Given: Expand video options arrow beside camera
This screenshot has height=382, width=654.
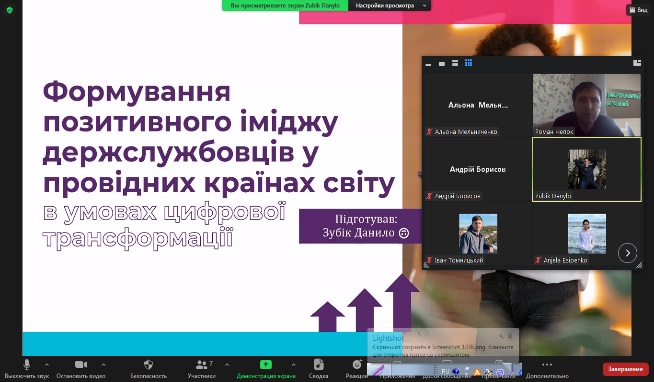Looking at the screenshot, I should [103, 365].
